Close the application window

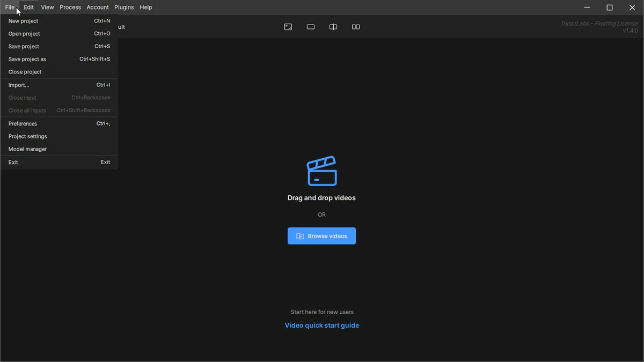tap(632, 8)
